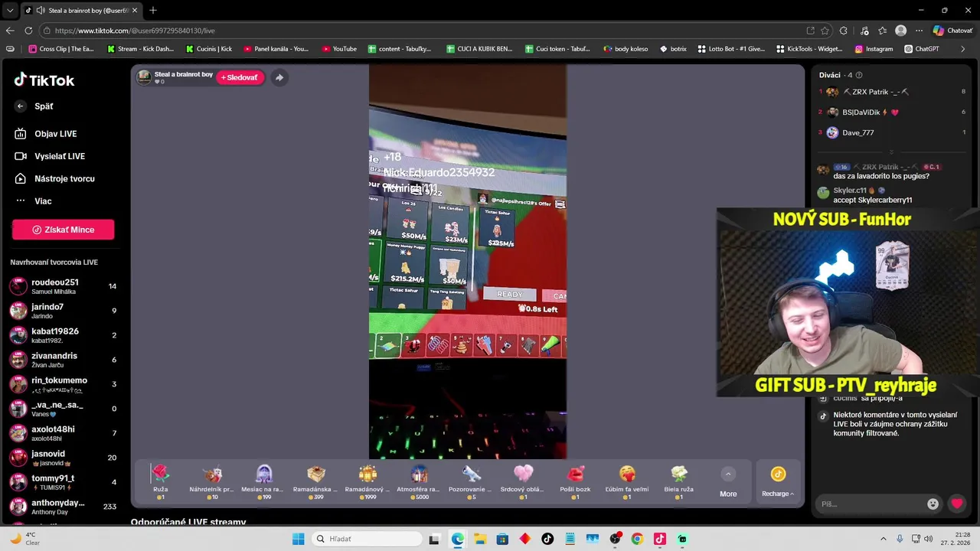Open the tab search dropdown
The width and height of the screenshot is (980, 551).
10,11
